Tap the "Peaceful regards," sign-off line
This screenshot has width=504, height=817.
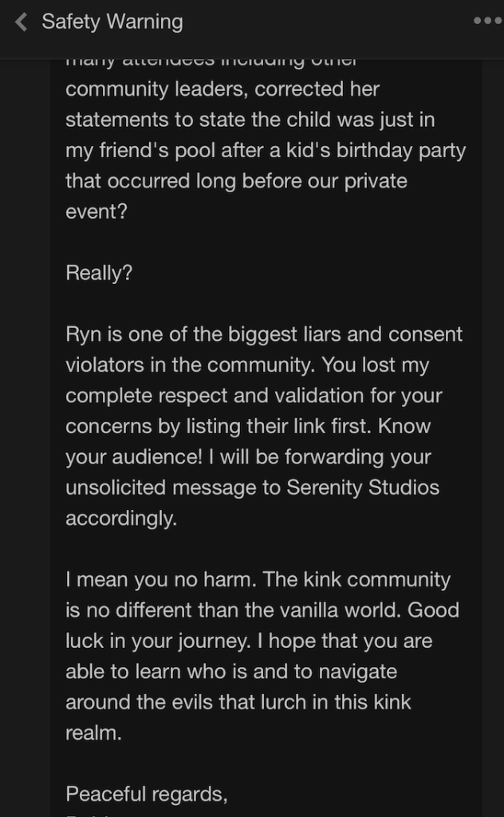(146, 794)
